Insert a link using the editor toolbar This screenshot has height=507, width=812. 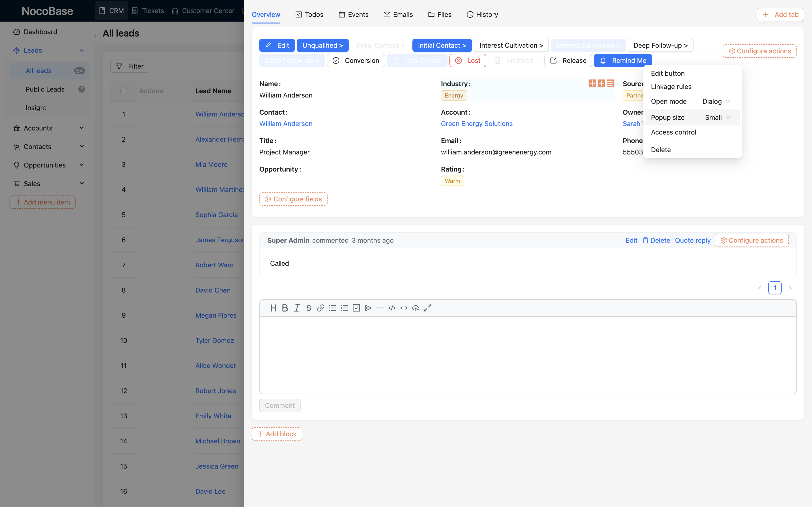(x=321, y=308)
